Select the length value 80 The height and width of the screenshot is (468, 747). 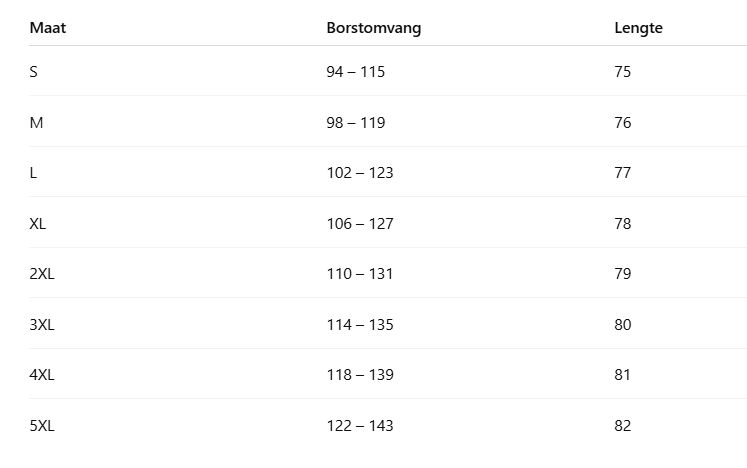[x=622, y=324]
